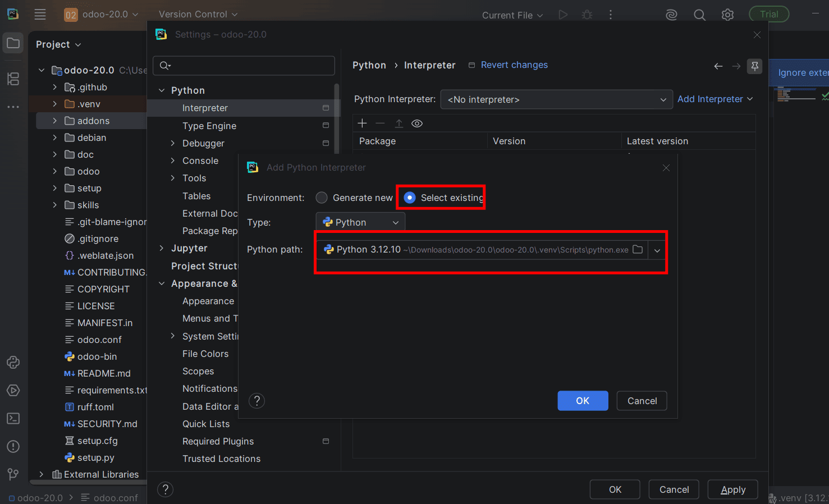This screenshot has width=829, height=504.
Task: Open More tool windows ellipsis in left sidebar
Action: click(13, 107)
